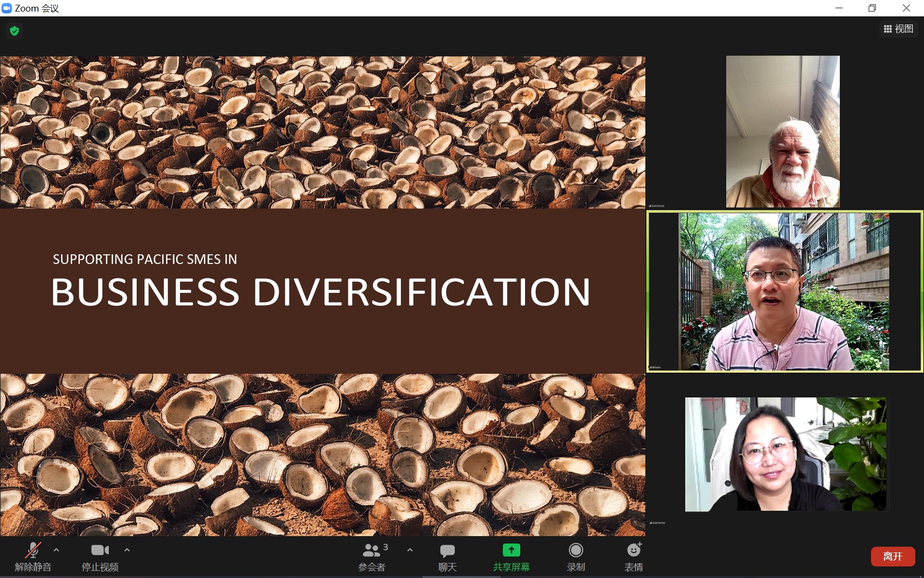
Task: Open 表情 reactions menu
Action: pyautogui.click(x=633, y=556)
